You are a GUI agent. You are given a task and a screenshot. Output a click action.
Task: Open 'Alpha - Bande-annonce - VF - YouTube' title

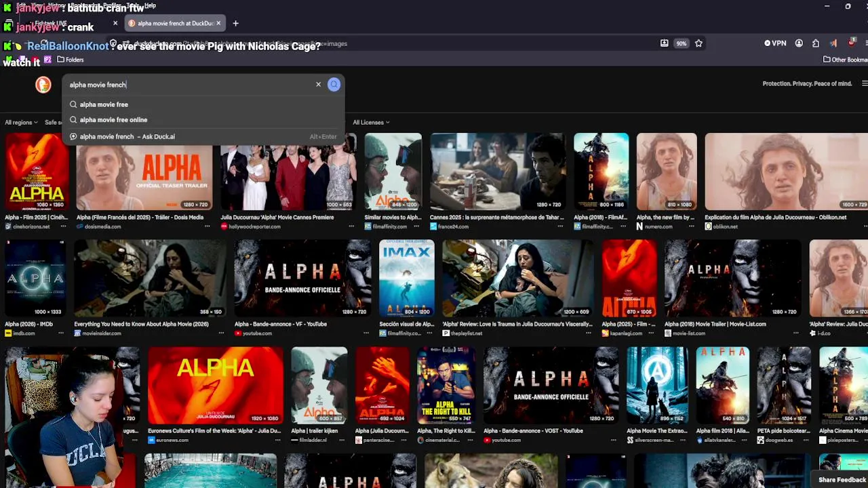[281, 324]
